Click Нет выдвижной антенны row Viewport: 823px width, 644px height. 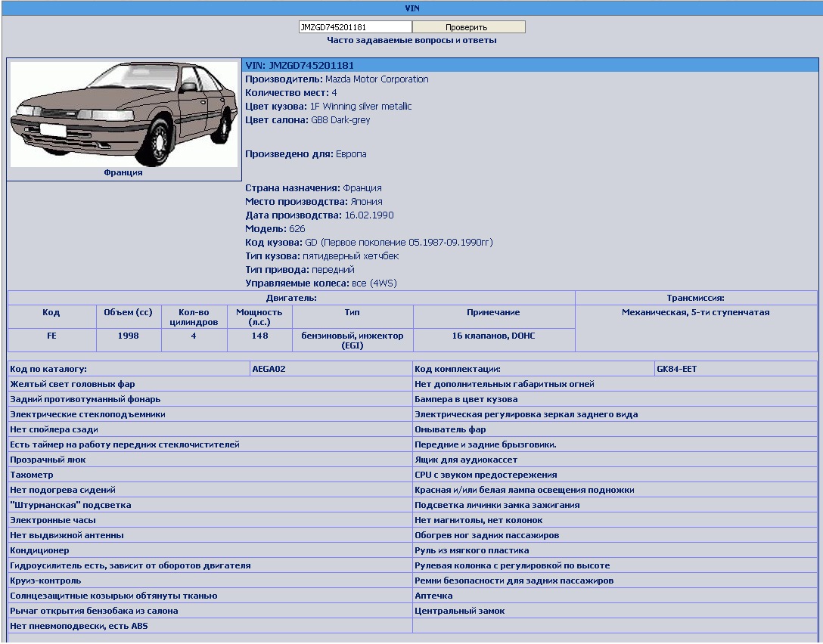coord(210,536)
